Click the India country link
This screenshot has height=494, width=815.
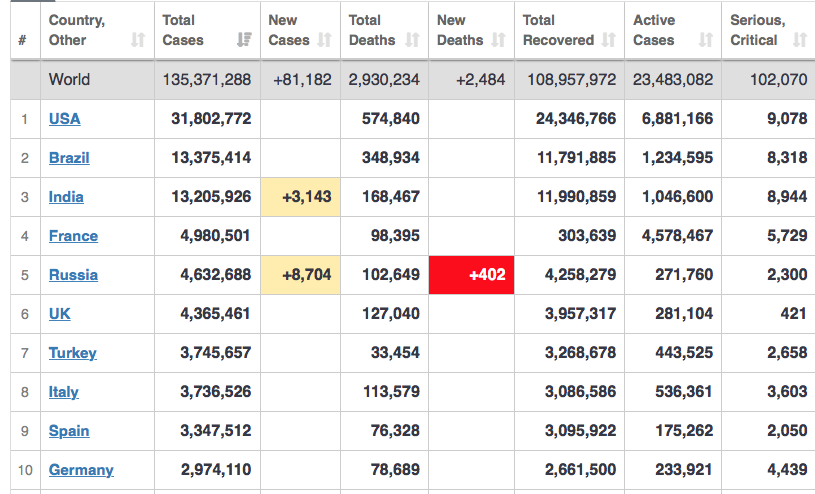[66, 197]
